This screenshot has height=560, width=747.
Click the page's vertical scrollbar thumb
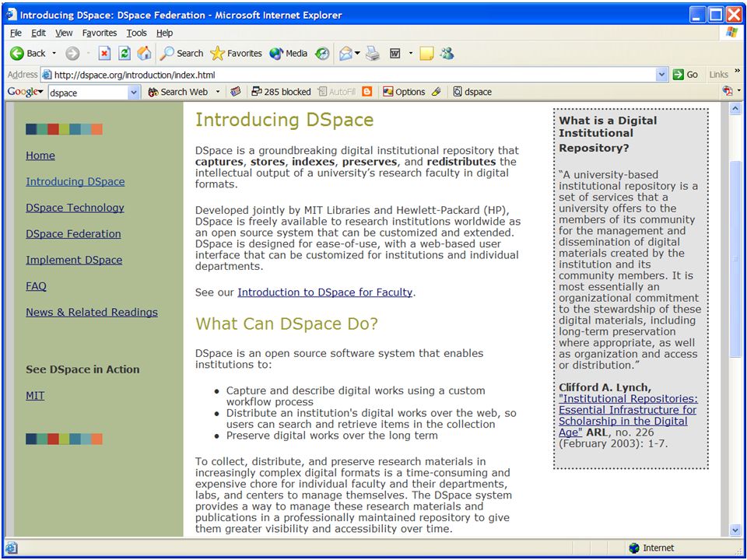point(735,260)
